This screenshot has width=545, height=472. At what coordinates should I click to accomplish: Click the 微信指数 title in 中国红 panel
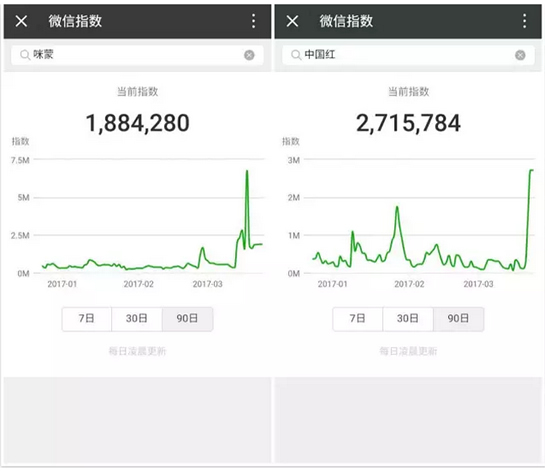(x=346, y=21)
